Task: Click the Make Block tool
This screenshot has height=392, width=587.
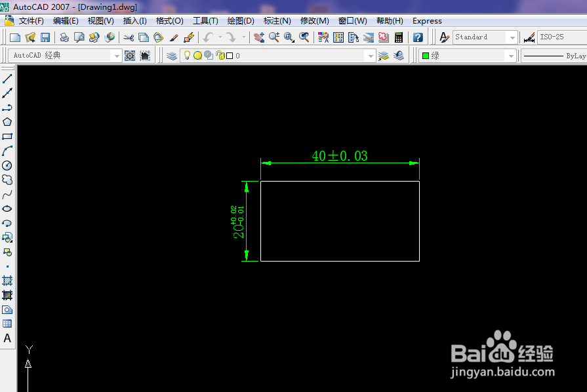Action: 7,252
